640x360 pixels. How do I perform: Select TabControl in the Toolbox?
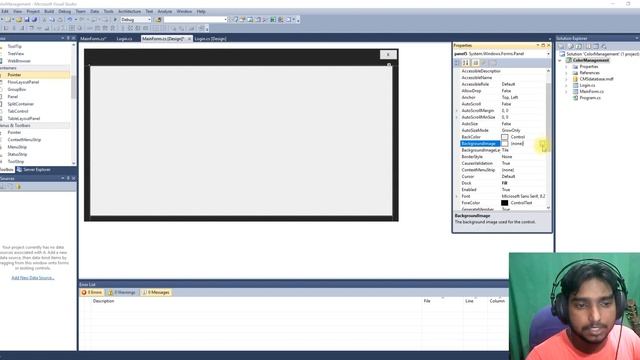click(x=18, y=111)
